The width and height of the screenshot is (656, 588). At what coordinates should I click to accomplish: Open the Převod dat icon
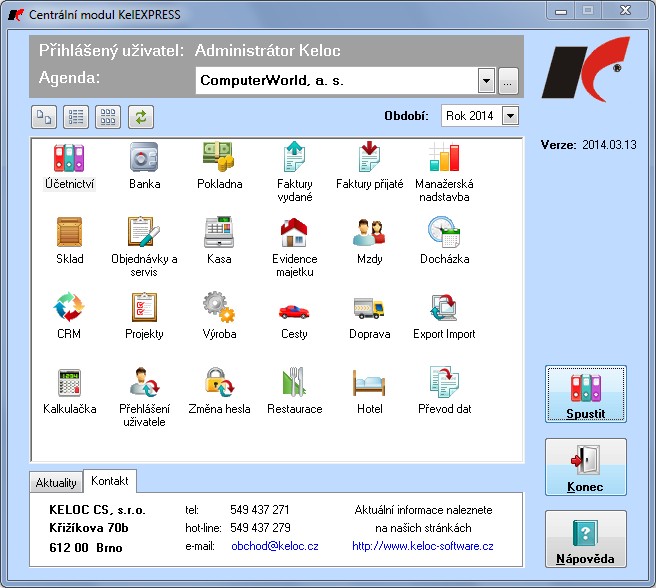(444, 382)
